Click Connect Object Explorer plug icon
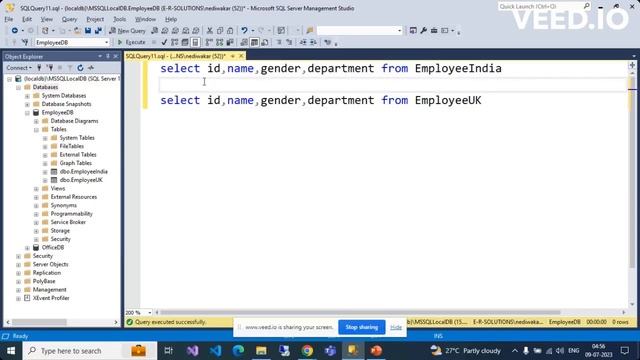Viewport: 640px width, 360px height. 40,68
